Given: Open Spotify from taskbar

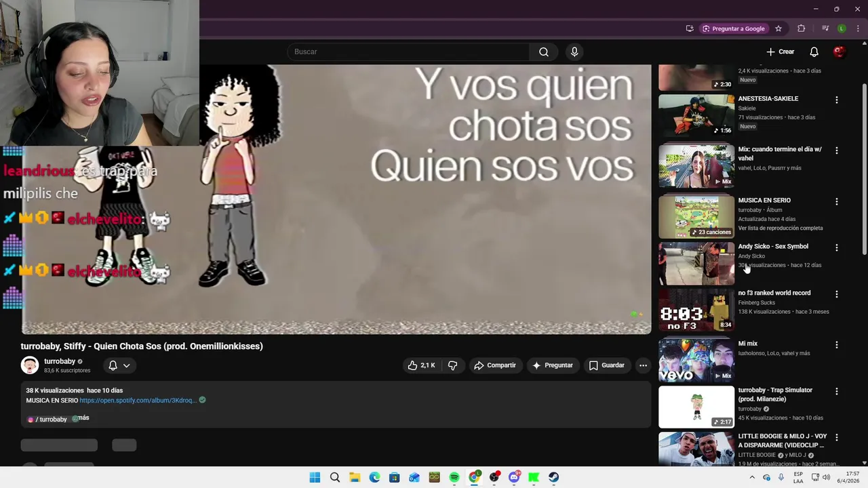Looking at the screenshot, I should tap(454, 477).
